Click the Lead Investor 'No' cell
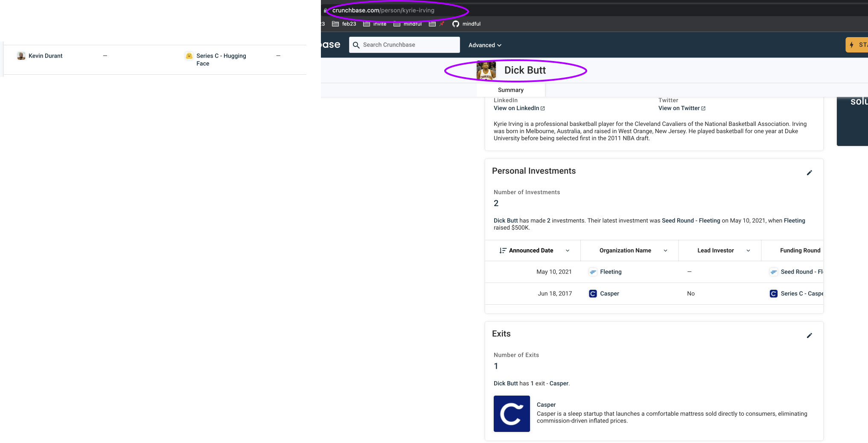The width and height of the screenshot is (868, 443). click(x=691, y=294)
